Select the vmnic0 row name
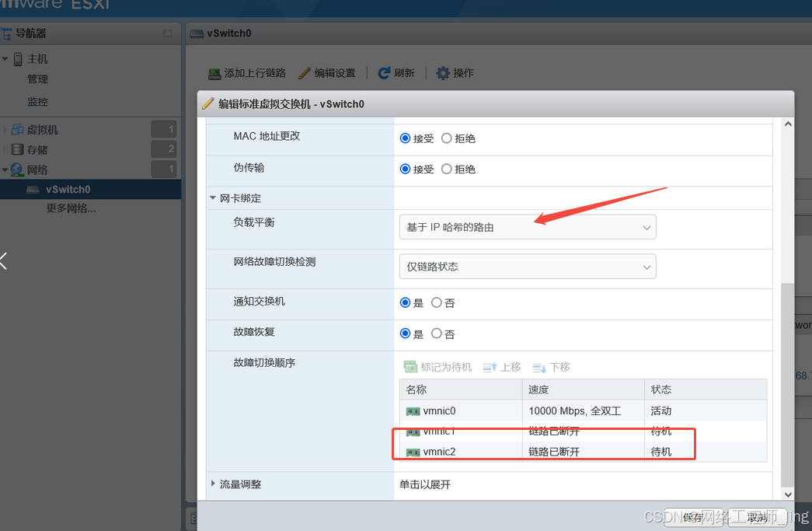 pos(439,410)
